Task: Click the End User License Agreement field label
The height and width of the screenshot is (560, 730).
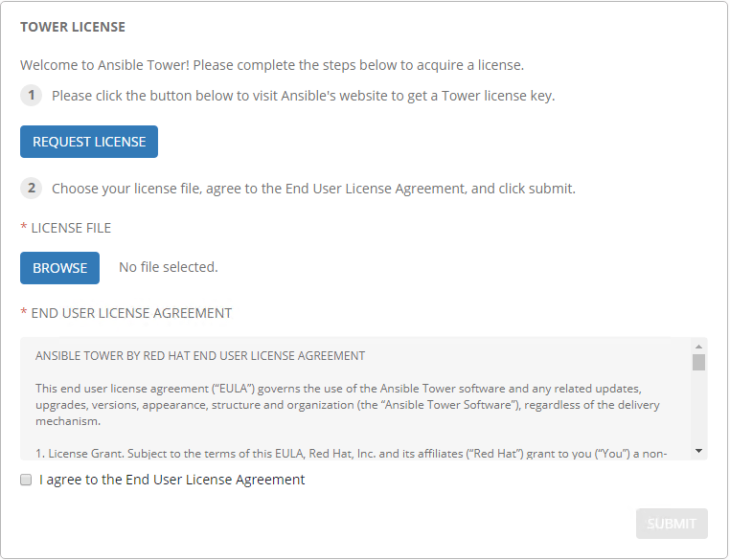Action: [131, 313]
